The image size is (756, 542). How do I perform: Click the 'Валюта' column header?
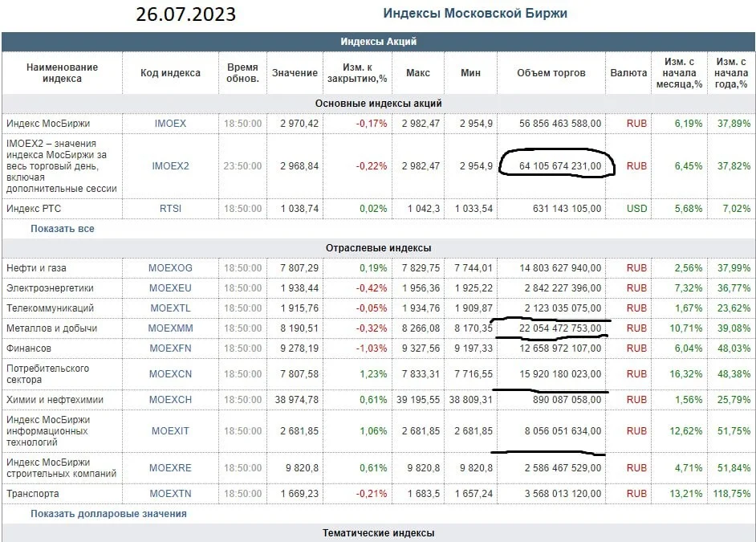[628, 73]
